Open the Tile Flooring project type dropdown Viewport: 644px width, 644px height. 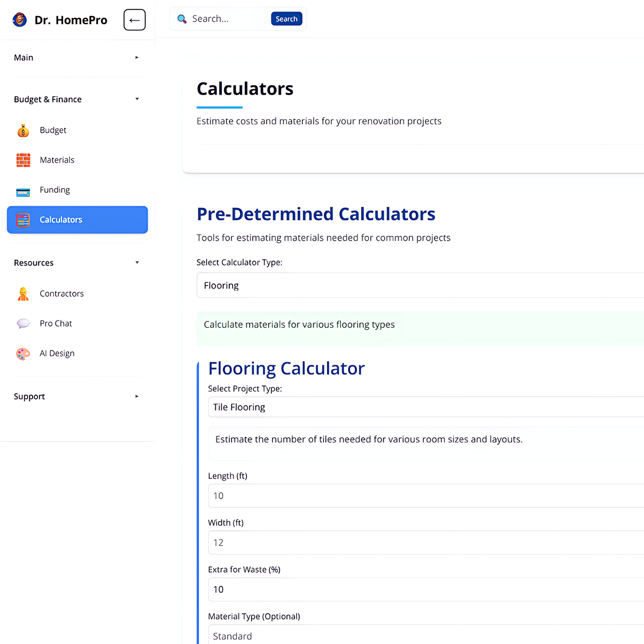point(425,407)
